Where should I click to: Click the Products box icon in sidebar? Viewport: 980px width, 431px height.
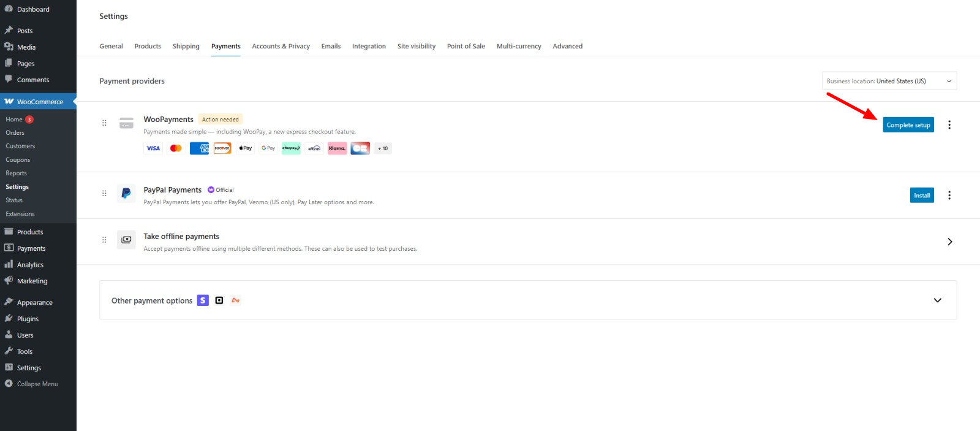[x=9, y=232]
